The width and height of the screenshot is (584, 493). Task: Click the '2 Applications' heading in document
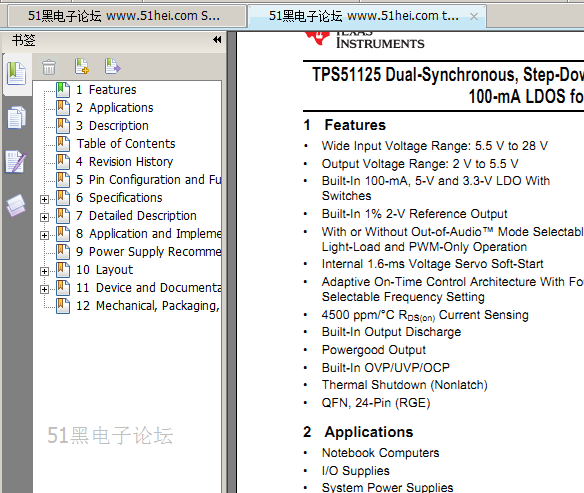pyautogui.click(x=358, y=432)
